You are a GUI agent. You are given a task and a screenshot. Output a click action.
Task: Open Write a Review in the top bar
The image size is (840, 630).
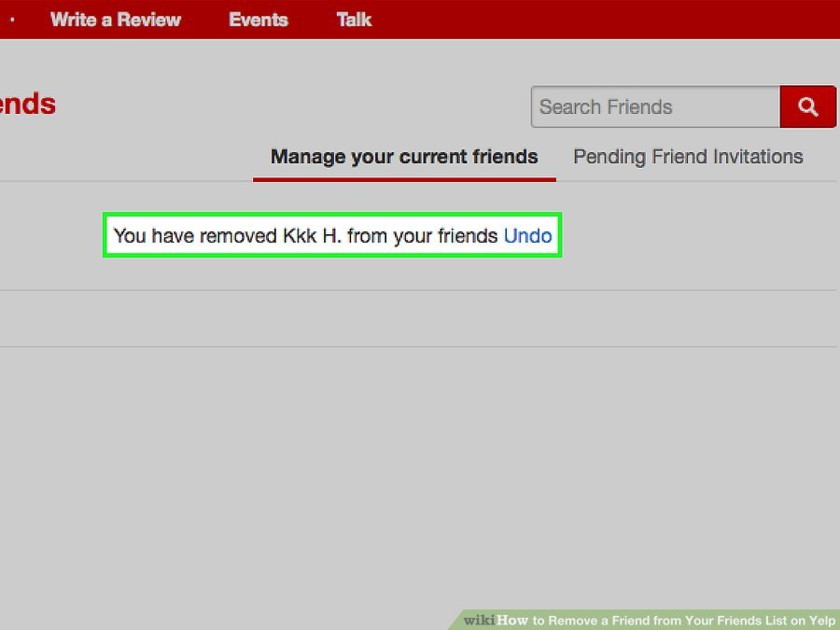[116, 20]
